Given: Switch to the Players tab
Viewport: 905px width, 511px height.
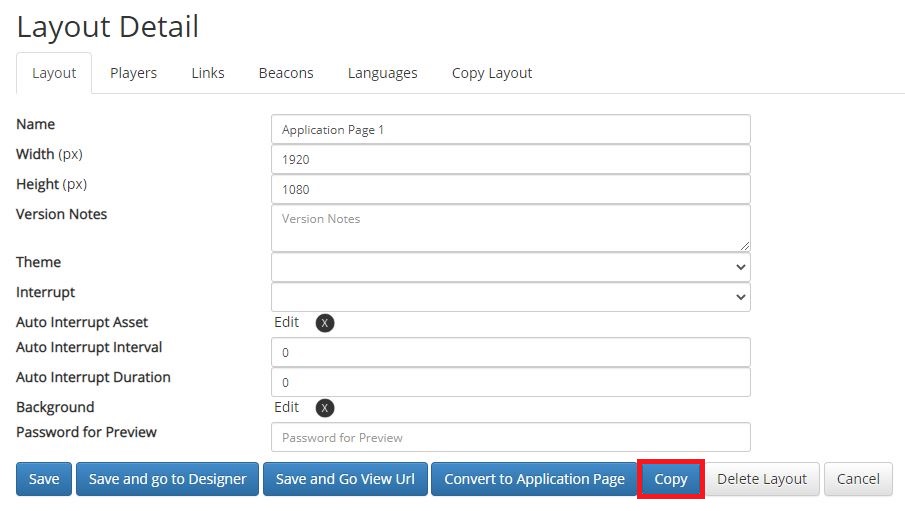Looking at the screenshot, I should (x=133, y=73).
